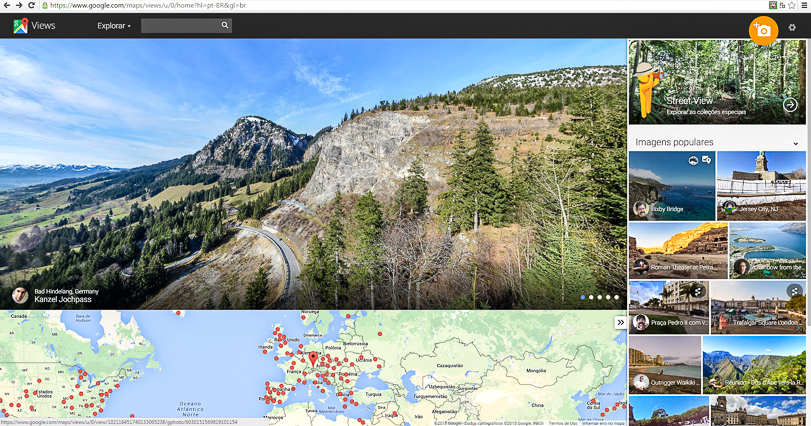Click the red selected map pin marker
The width and height of the screenshot is (811, 426).
coord(313,358)
